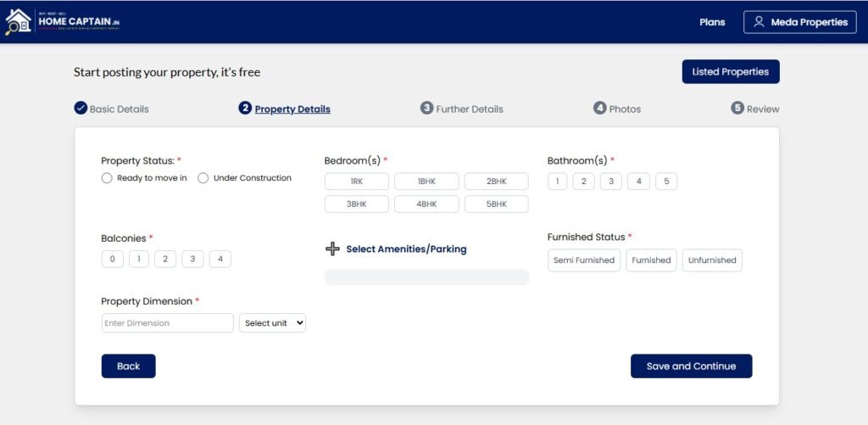Open the Meda Properties account menu
The height and width of the screenshot is (425, 868).
coord(800,22)
